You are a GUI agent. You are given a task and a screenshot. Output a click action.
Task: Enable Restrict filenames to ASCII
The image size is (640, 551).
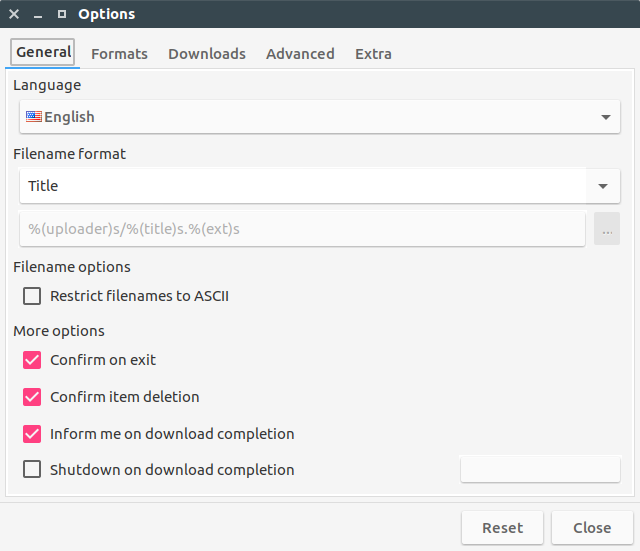tap(32, 296)
